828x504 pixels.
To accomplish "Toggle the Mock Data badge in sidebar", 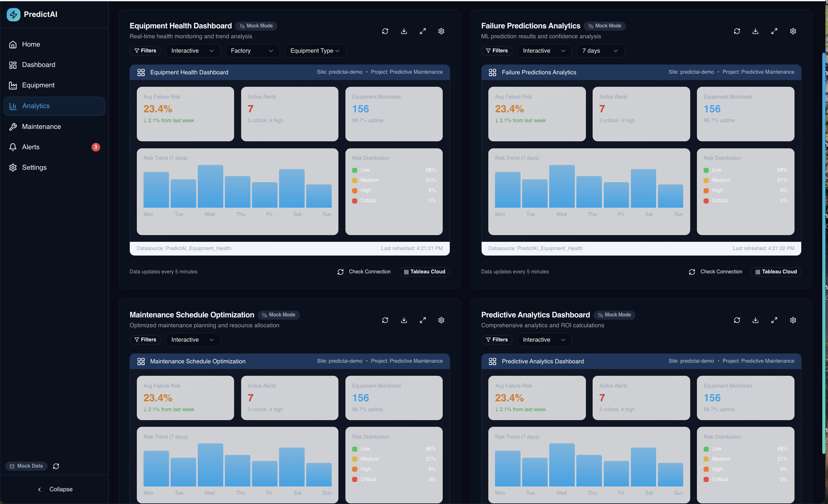I will click(26, 466).
